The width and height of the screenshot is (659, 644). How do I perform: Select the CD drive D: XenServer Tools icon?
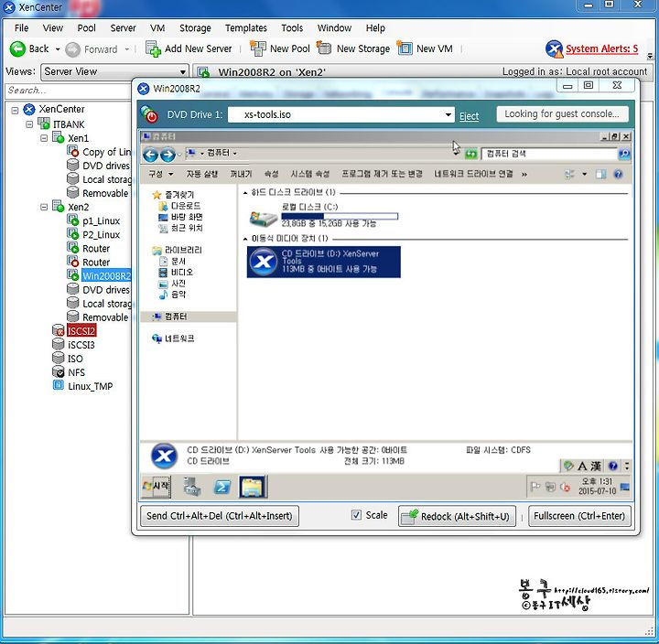click(x=264, y=262)
